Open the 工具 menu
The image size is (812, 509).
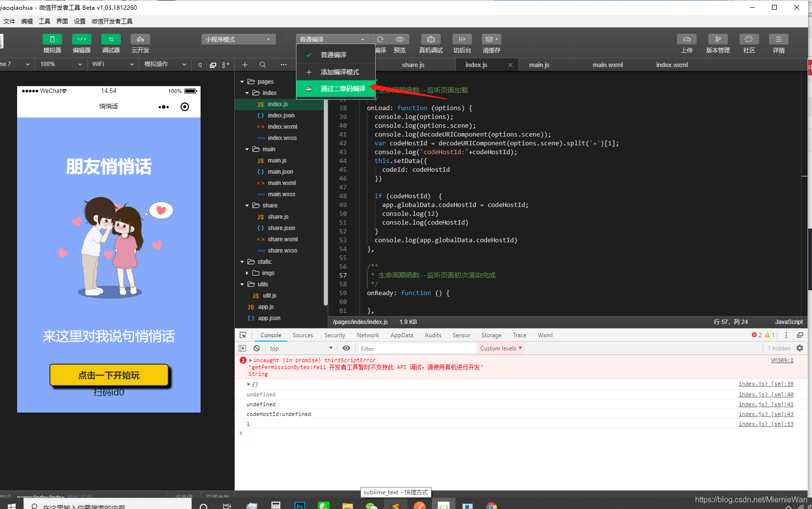pyautogui.click(x=45, y=22)
